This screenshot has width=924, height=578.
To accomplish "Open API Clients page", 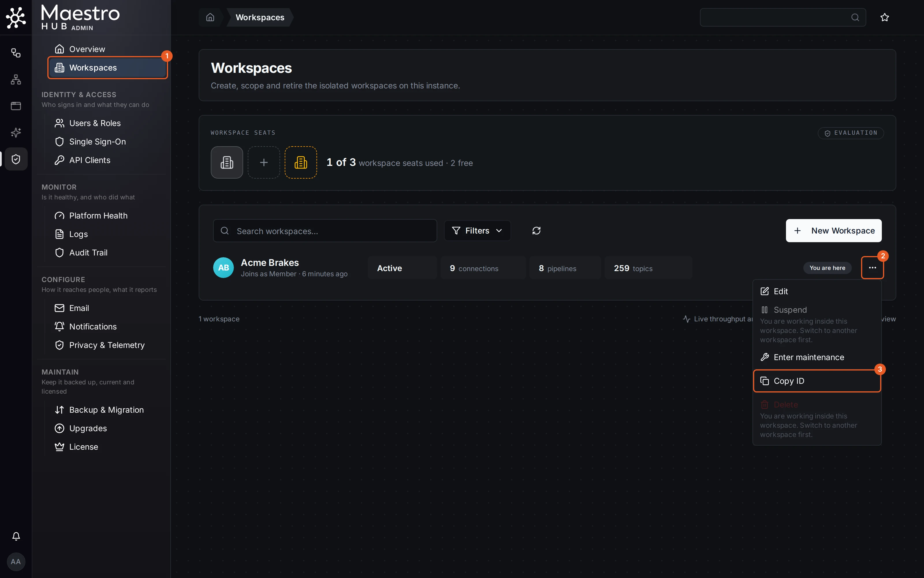I will click(108, 160).
